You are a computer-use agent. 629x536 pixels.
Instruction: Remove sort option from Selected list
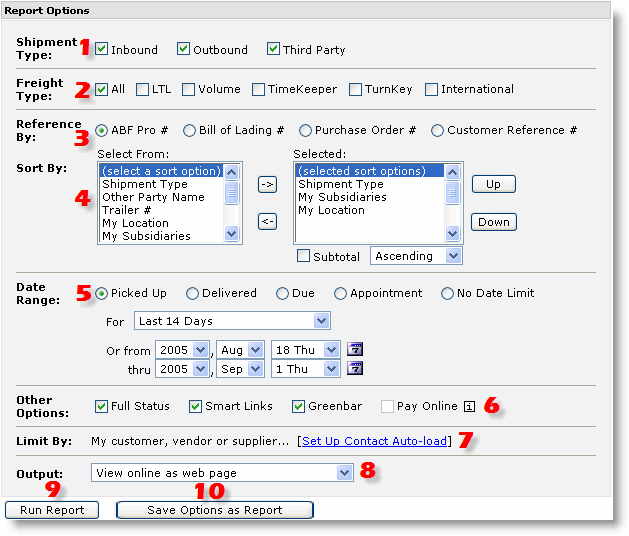[x=267, y=222]
